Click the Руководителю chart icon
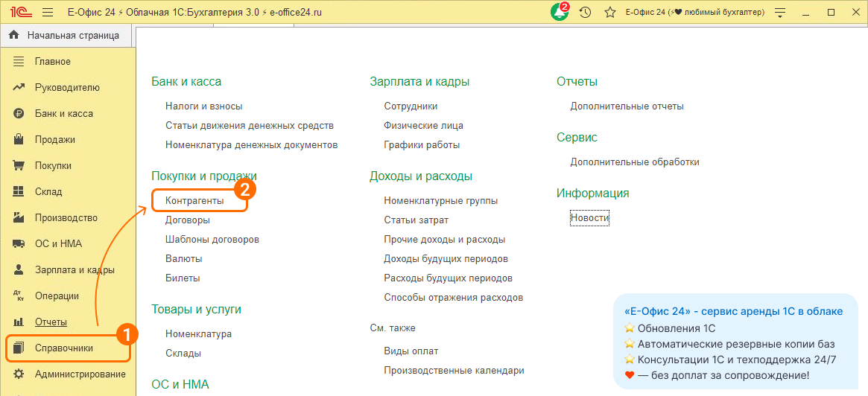Image resolution: width=868 pixels, height=396 pixels. pyautogui.click(x=19, y=87)
